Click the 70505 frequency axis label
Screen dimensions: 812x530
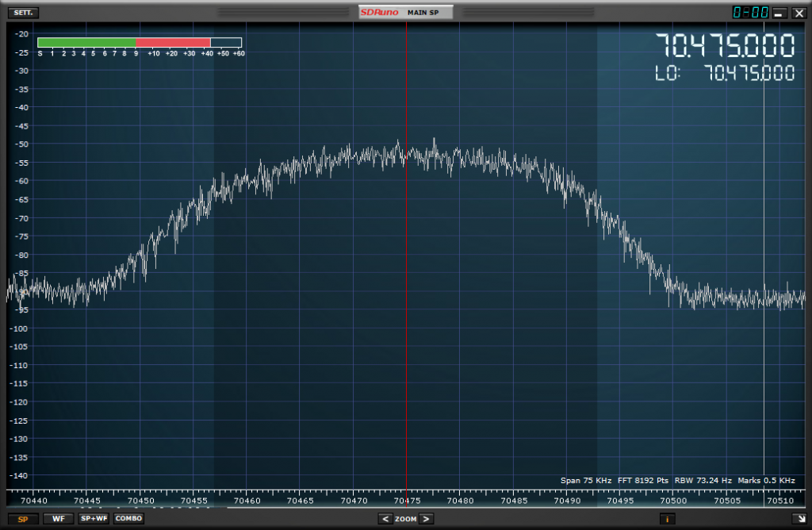[727, 501]
